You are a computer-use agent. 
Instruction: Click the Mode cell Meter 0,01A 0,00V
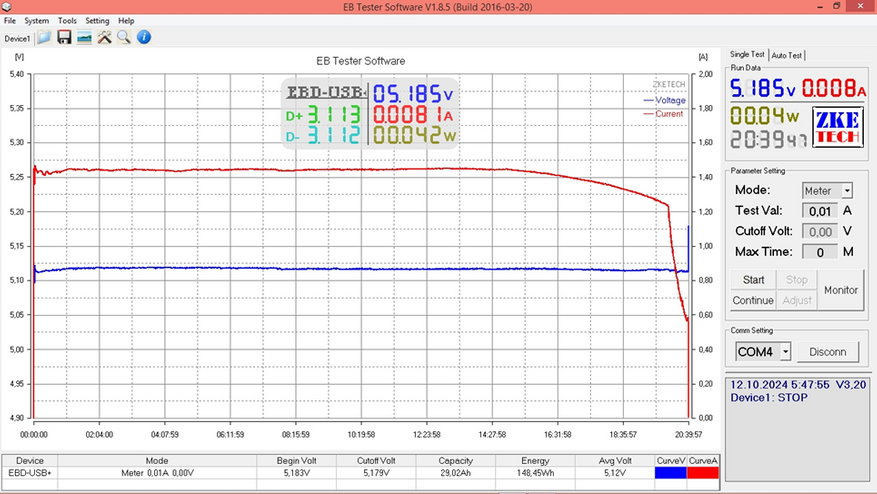(157, 473)
